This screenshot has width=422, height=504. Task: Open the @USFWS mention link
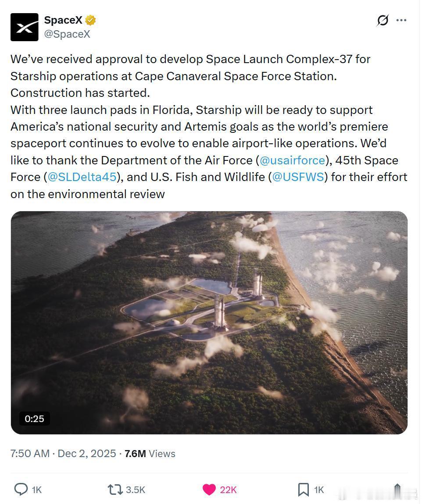[298, 177]
